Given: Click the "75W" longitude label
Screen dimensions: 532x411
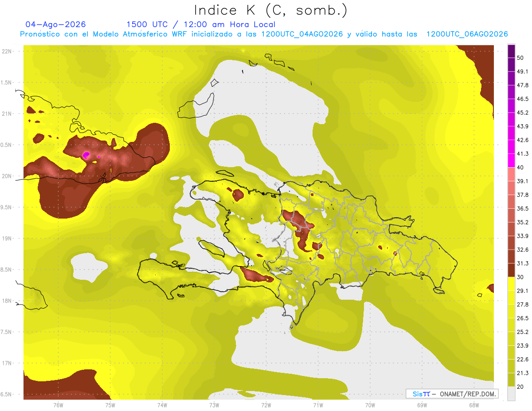Looking at the screenshot, I should click(x=110, y=405).
